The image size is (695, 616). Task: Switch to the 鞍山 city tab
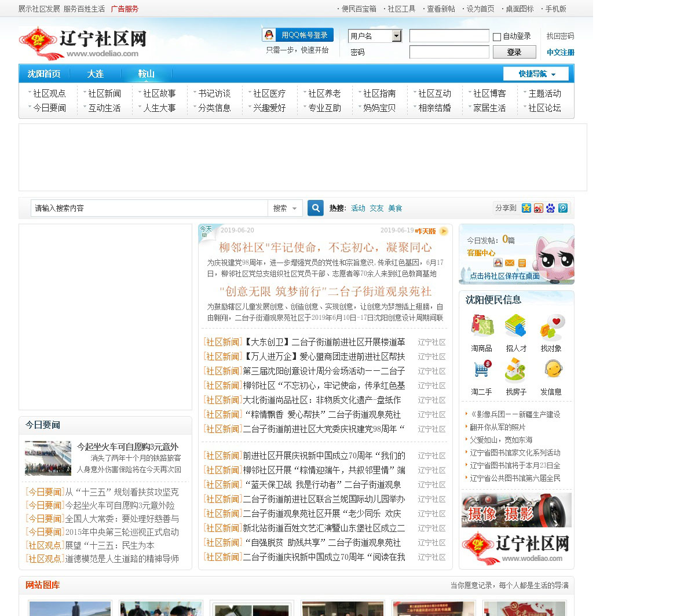tap(146, 74)
